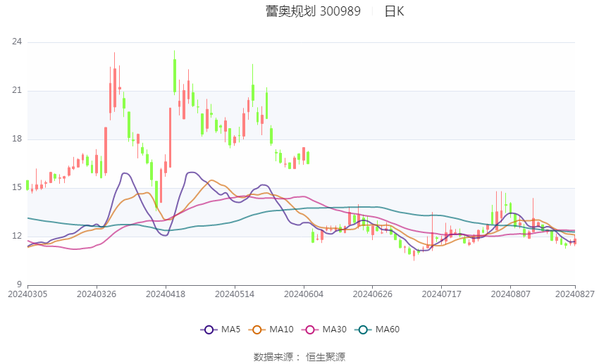
Task: Click the 15 price level y-axis label
Action: [x=17, y=188]
